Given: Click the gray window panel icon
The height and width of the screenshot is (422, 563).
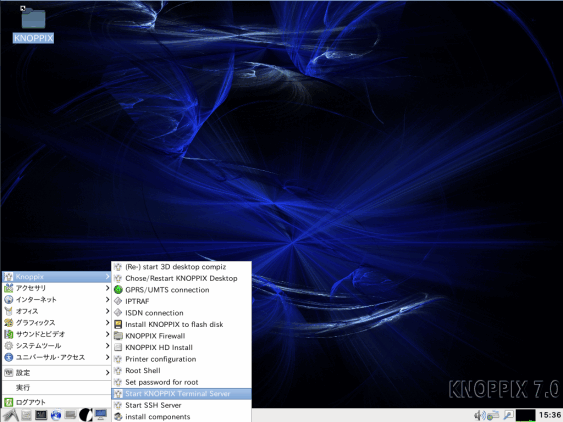Looking at the screenshot, I should (x=70, y=415).
